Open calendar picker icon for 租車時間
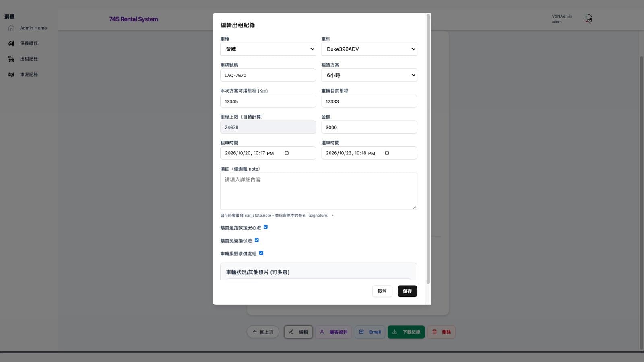The height and width of the screenshot is (362, 644). (287, 153)
